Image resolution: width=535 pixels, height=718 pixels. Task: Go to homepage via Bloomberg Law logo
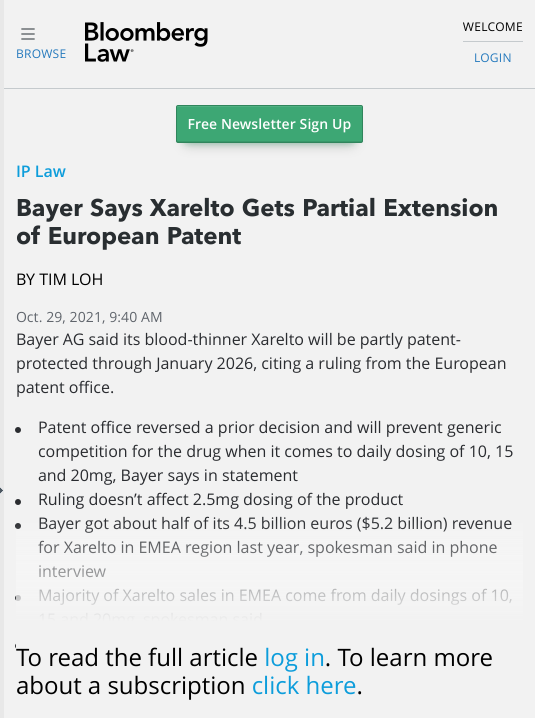point(146,42)
